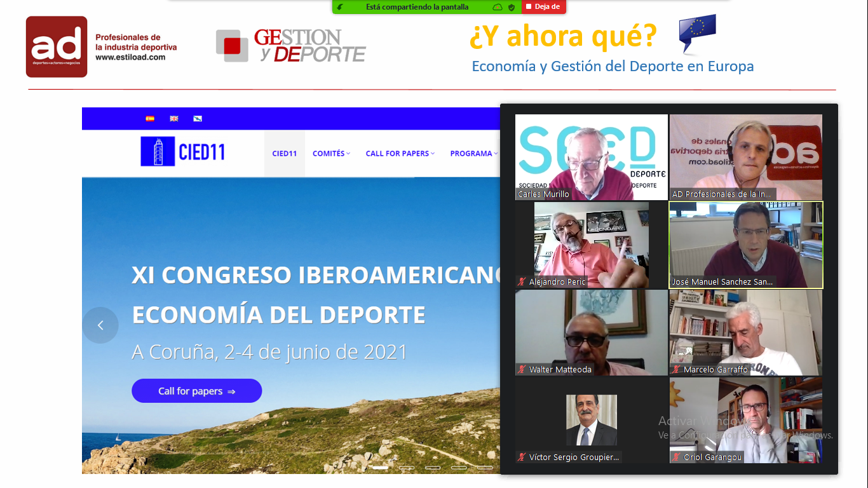Screen dimensions: 868x488
Task: Click the '¿Y ahora qué?' title text
Action: pyautogui.click(x=563, y=37)
